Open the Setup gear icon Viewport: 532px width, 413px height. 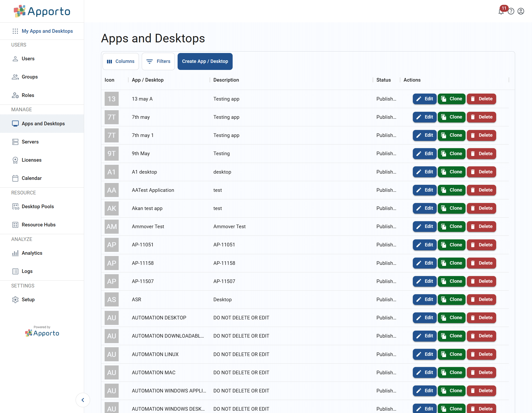coord(15,299)
